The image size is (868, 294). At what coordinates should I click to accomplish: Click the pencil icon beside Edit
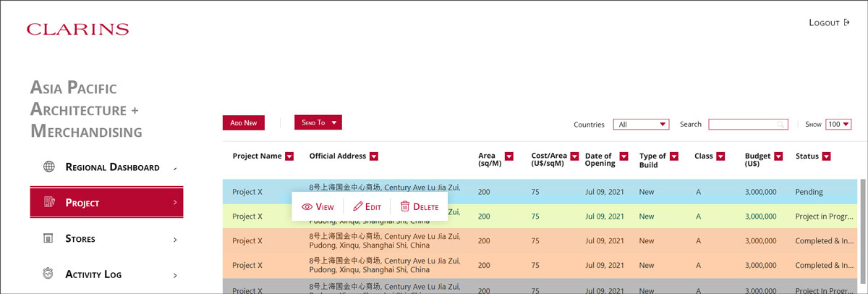[358, 207]
